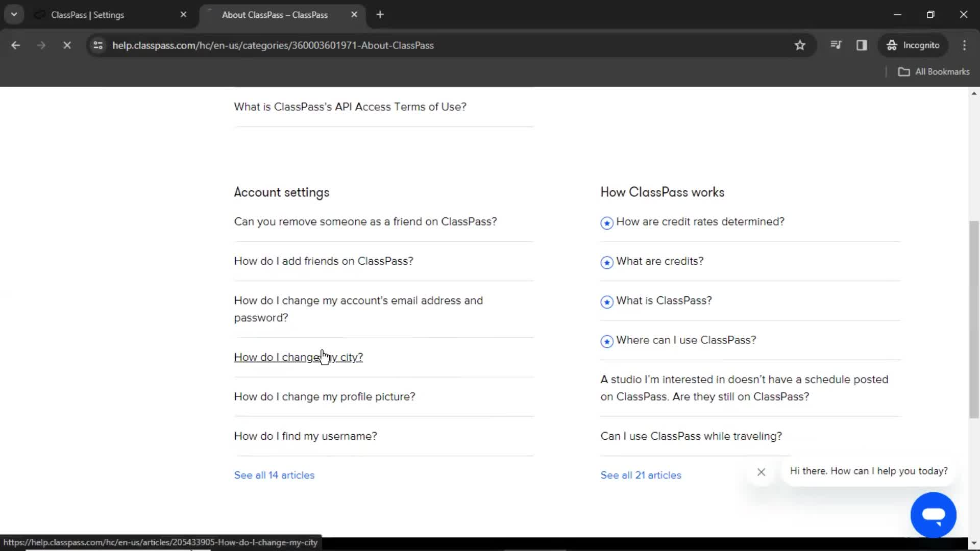Click the Incognito profile indicator
Screen dimensions: 980x551
click(913, 45)
